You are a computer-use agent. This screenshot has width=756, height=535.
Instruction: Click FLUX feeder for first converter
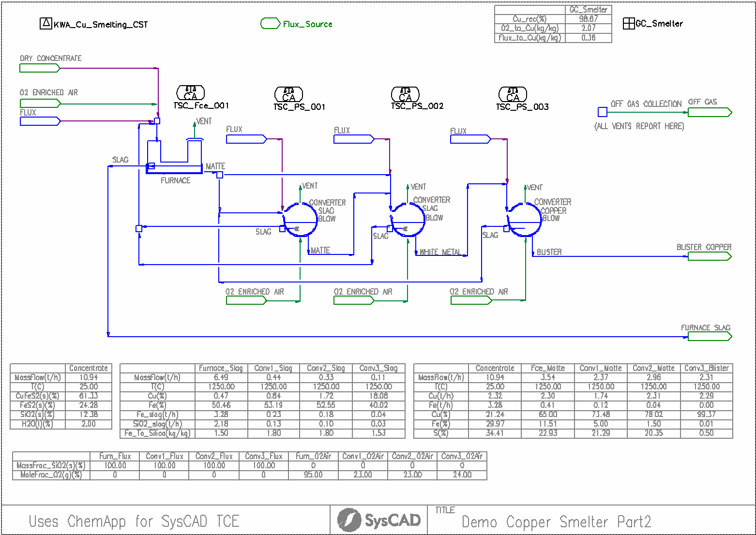click(x=246, y=139)
